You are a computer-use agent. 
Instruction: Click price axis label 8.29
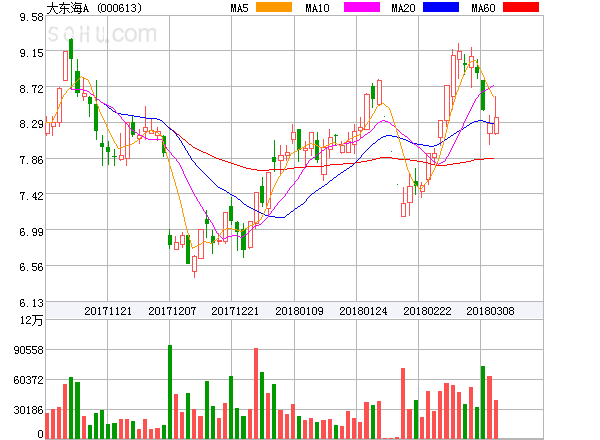(32, 124)
